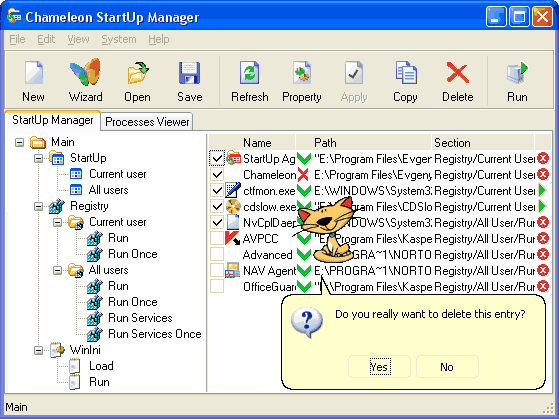559x419 pixels.
Task: Open the File menu
Action: [17, 39]
